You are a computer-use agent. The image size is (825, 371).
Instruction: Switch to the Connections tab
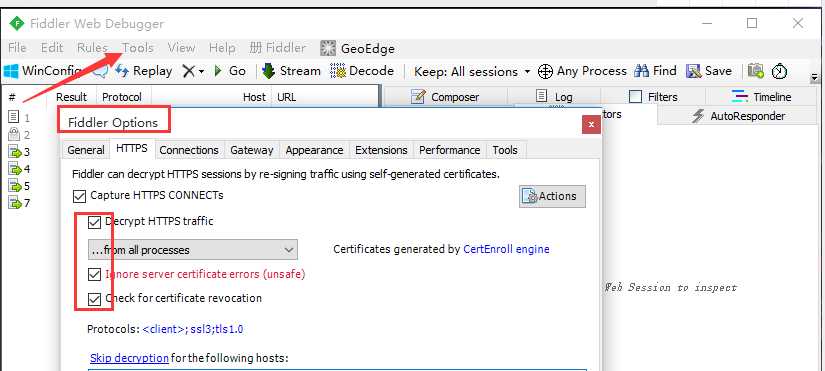[189, 150]
